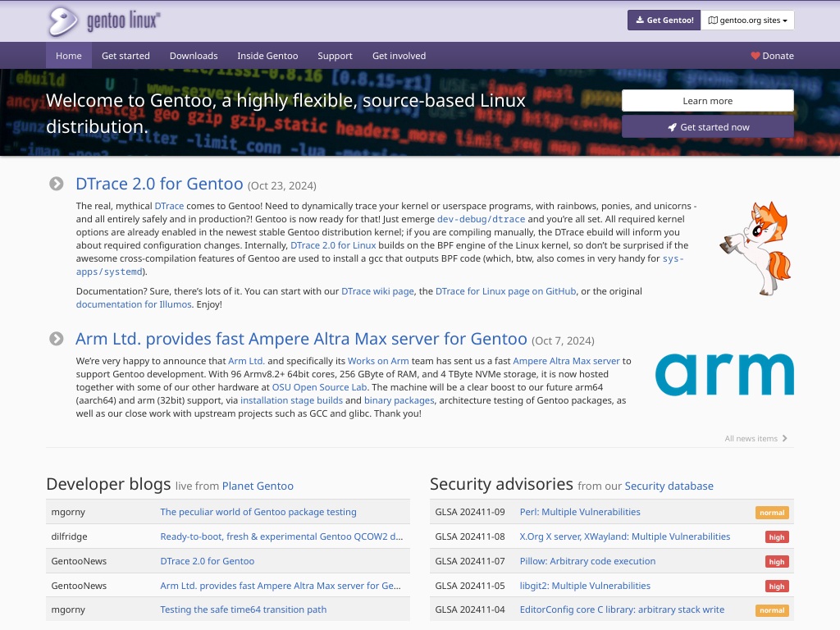
Task: Click the Ampere Altra Max server link
Action: [x=566, y=361]
